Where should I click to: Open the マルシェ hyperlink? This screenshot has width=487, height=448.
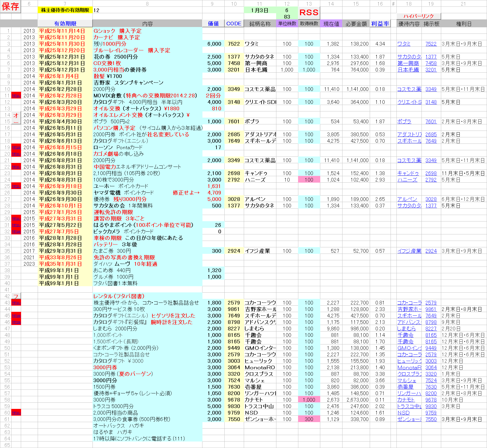point(407,380)
